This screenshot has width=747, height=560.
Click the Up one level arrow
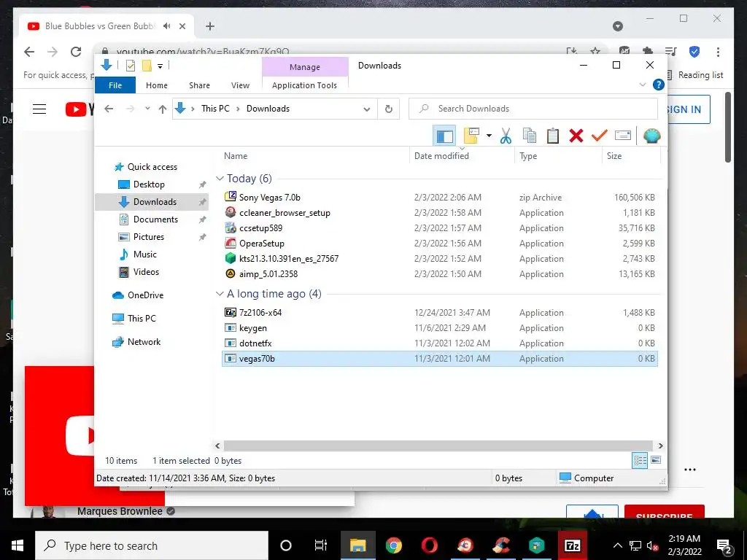pos(163,109)
